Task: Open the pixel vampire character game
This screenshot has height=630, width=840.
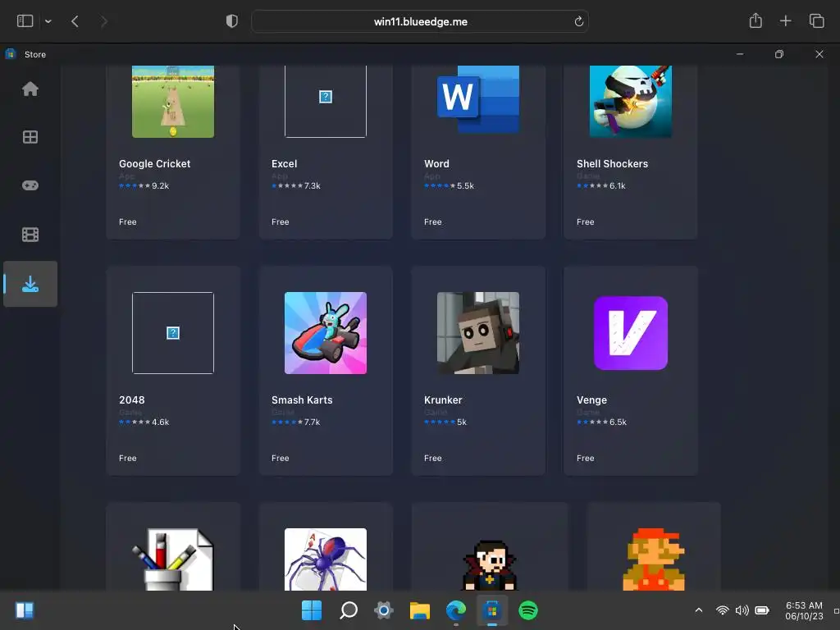Action: (490, 564)
